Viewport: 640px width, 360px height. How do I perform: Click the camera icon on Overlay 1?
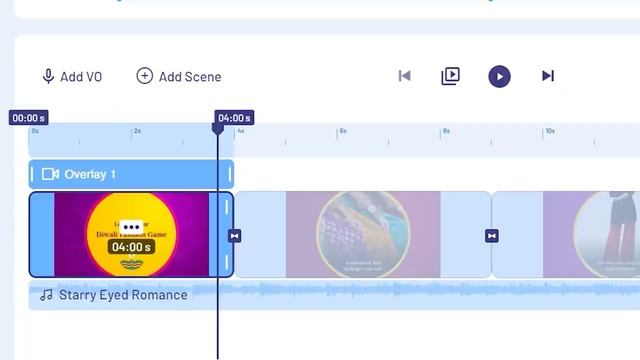pos(50,174)
